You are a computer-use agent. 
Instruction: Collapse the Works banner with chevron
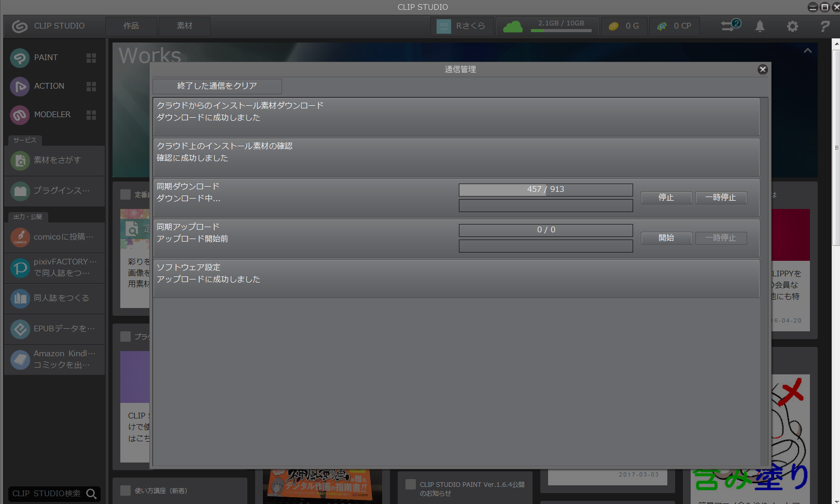(807, 51)
